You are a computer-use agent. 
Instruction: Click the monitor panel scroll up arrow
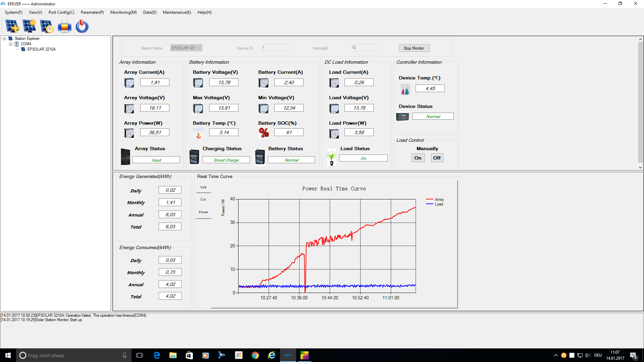(x=640, y=39)
